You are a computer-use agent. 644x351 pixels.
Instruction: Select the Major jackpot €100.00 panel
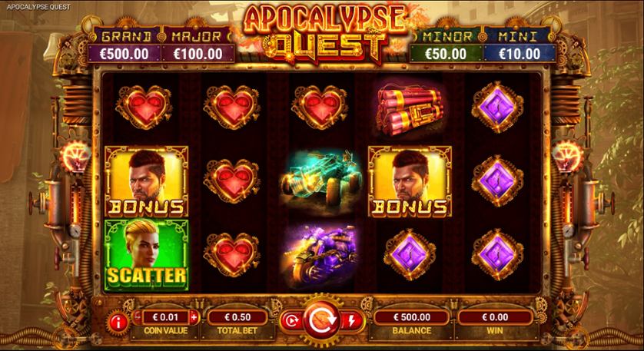(x=198, y=45)
